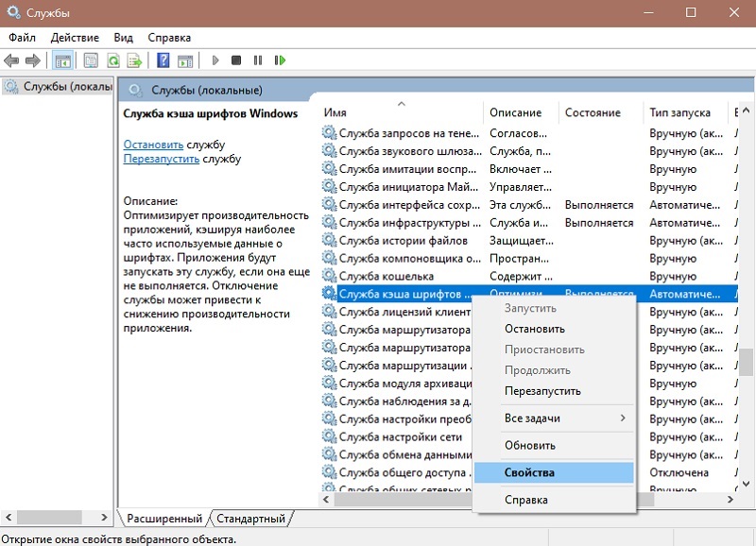Click the Pause service toolbar icon
Screen dimensions: 756x546
258,60
